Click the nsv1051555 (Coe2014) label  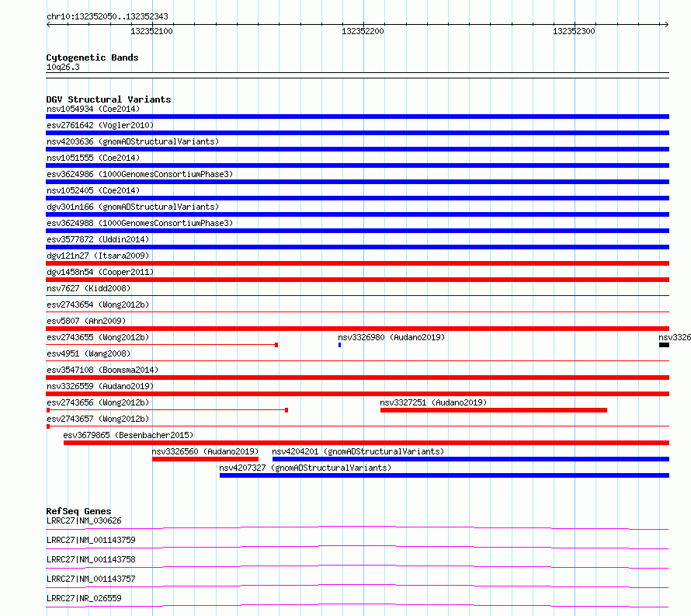(x=93, y=158)
